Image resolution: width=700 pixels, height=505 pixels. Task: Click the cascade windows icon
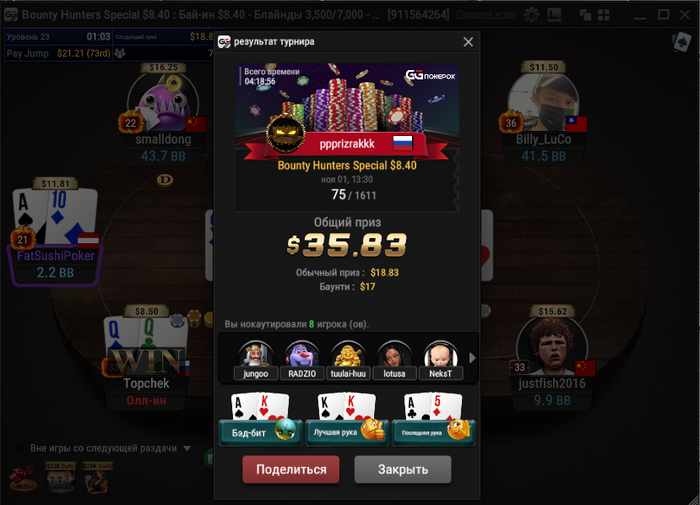pos(585,15)
